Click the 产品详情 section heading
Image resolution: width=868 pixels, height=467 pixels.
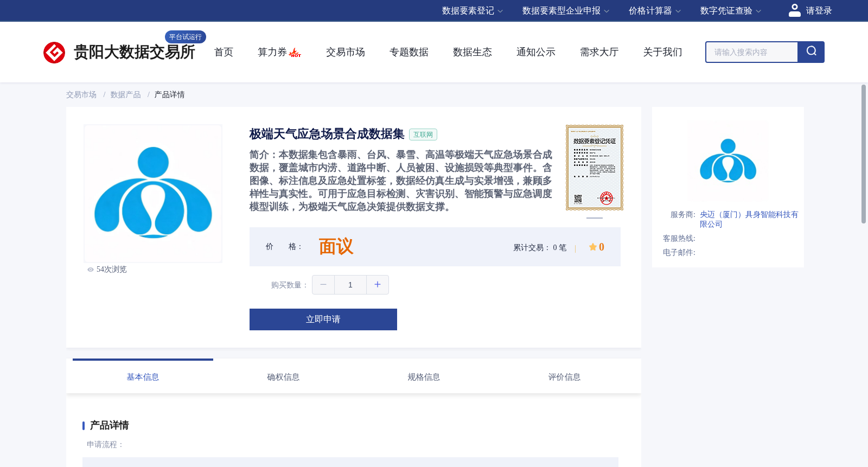coord(109,425)
